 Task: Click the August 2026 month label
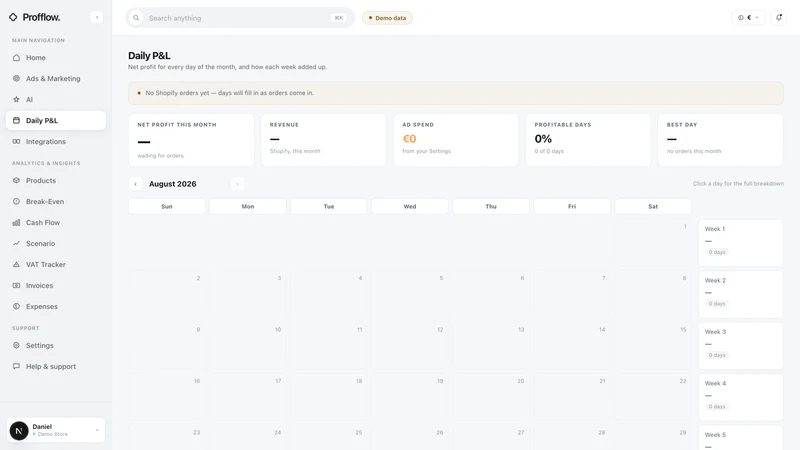coord(172,184)
